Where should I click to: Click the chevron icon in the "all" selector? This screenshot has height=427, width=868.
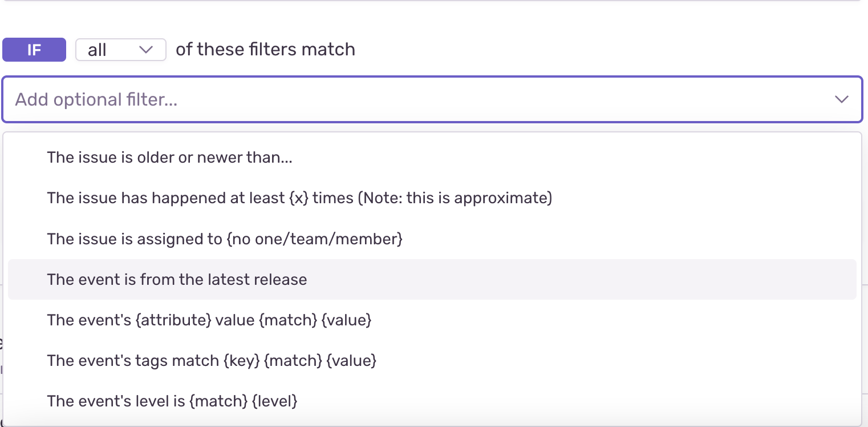[x=146, y=50]
